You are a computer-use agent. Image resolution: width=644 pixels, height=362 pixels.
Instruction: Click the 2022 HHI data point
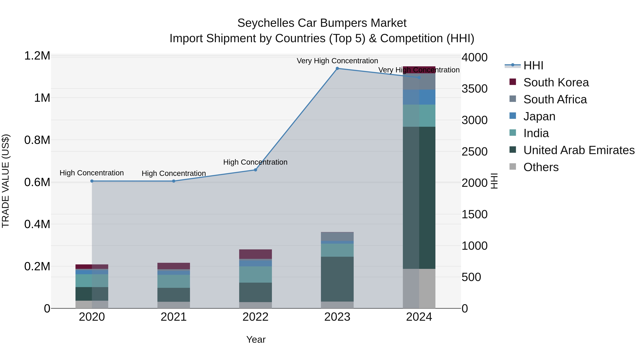(x=255, y=170)
